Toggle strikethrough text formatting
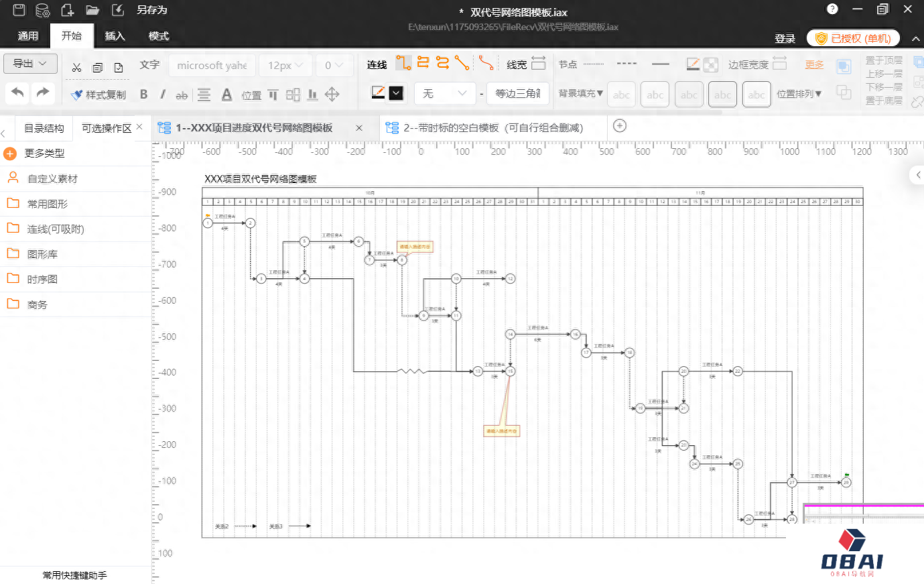 coord(182,95)
